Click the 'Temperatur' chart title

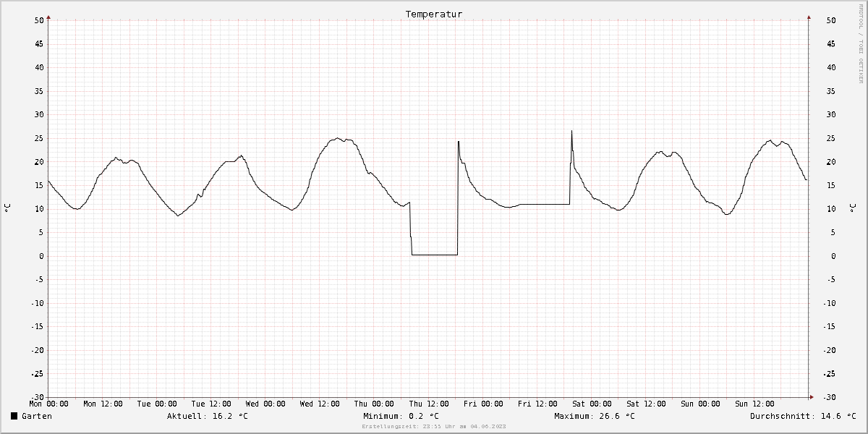(434, 14)
